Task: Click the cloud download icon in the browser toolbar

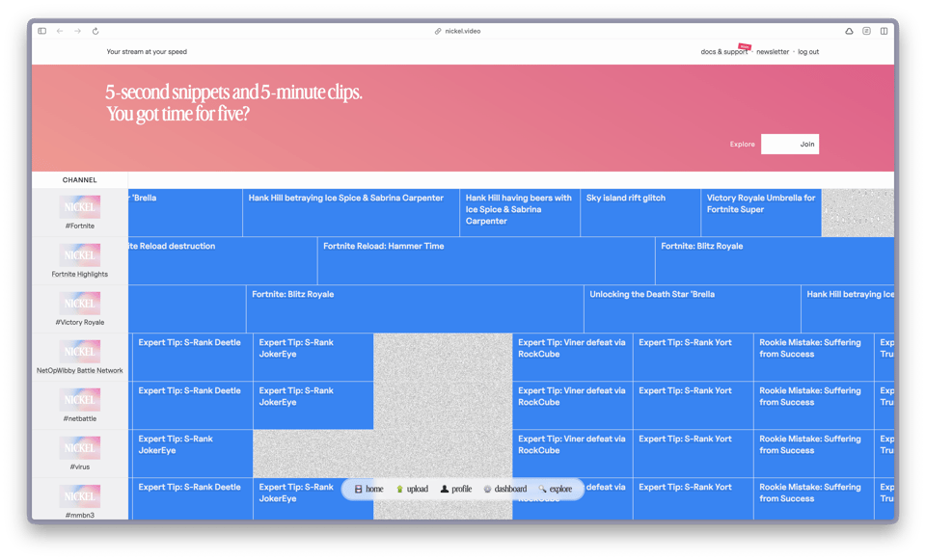Action: pos(848,31)
